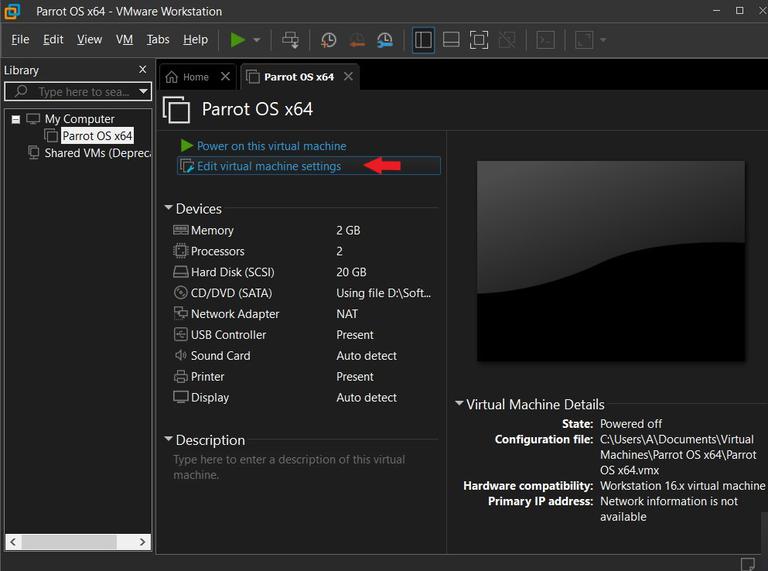
Task: Collapse the My Computer tree node
Action: click(x=16, y=119)
